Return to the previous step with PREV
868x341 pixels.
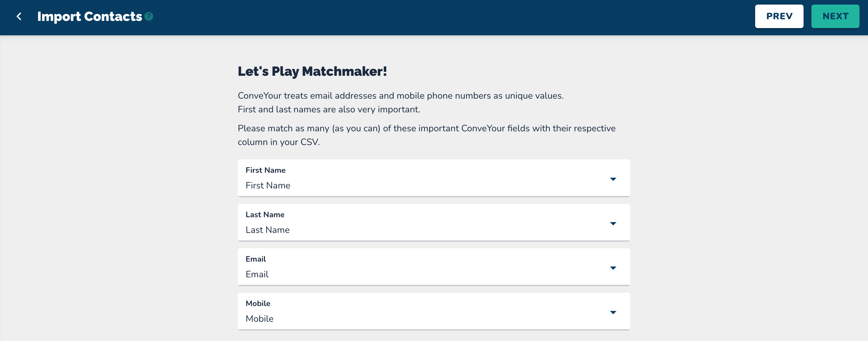(779, 16)
